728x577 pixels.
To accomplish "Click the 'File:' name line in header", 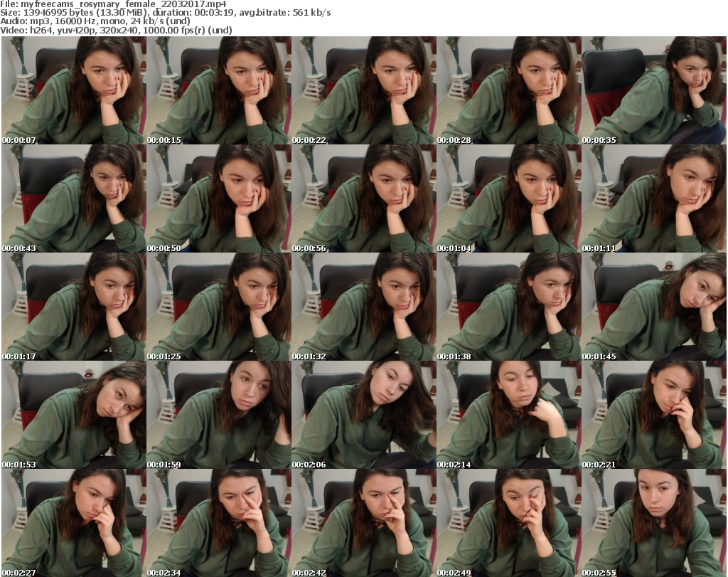I will click(x=113, y=4).
